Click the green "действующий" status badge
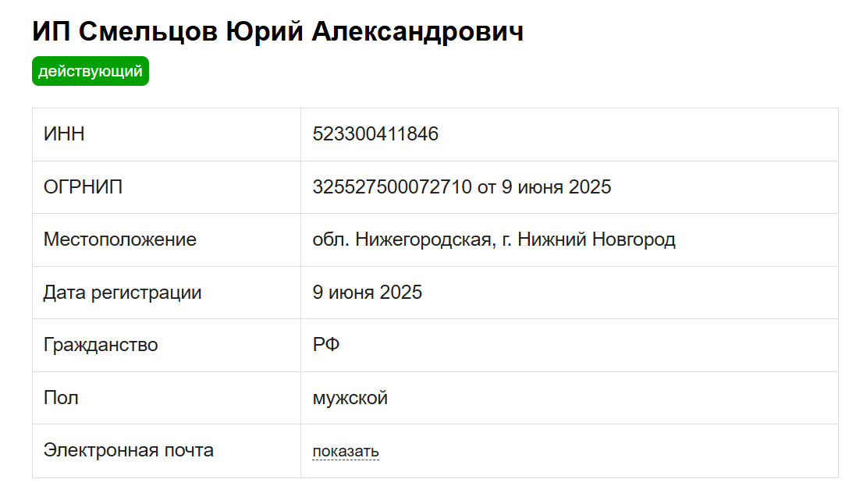Screen dimensions: 856x504 tap(90, 72)
